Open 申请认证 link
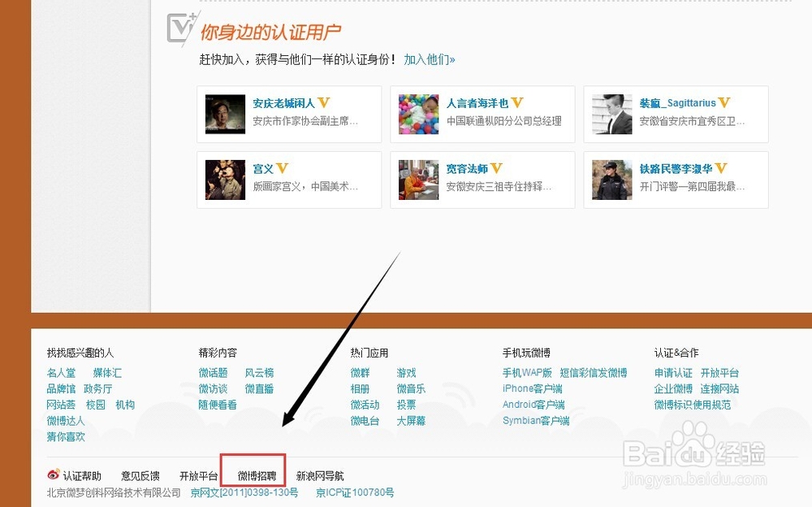 coord(673,373)
